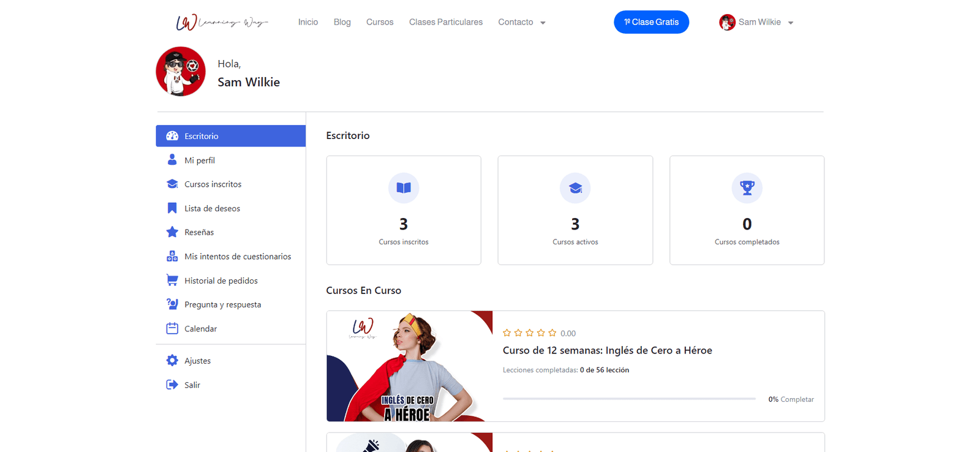This screenshot has width=980, height=452.
Task: Click the Historial de pedidos cart icon
Action: click(172, 281)
